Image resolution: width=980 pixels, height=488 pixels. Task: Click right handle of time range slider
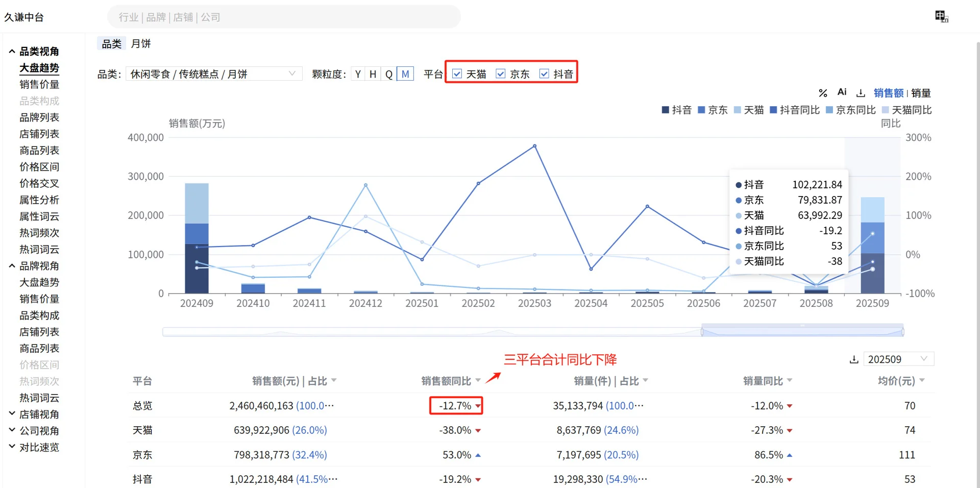click(x=903, y=332)
